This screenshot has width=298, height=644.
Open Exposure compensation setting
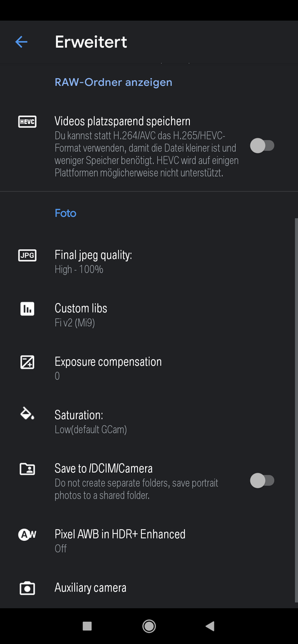click(149, 369)
